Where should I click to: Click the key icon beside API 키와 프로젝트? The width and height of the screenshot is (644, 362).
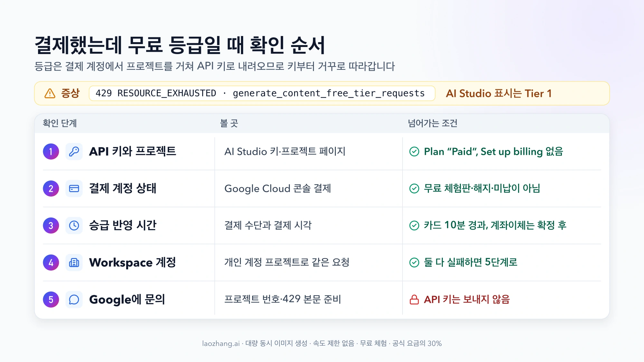tap(74, 152)
